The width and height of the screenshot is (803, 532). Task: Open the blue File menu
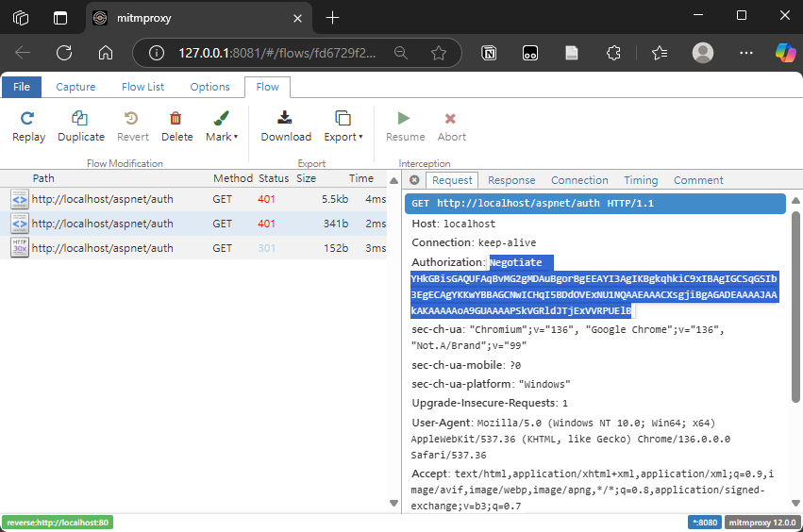coord(22,87)
